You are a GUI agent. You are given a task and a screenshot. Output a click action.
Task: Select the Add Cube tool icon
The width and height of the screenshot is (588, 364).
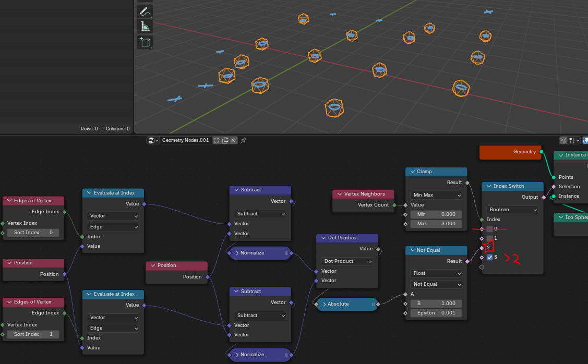[145, 42]
